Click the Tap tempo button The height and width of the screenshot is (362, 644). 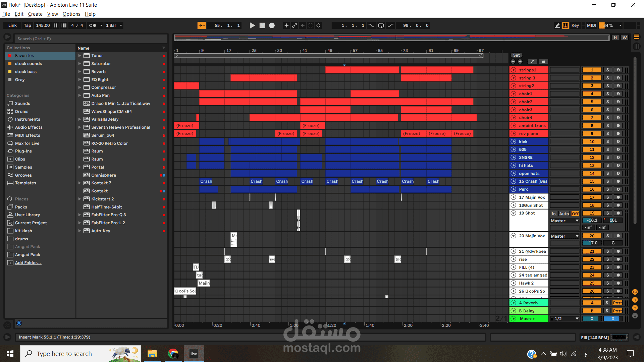coord(28,25)
